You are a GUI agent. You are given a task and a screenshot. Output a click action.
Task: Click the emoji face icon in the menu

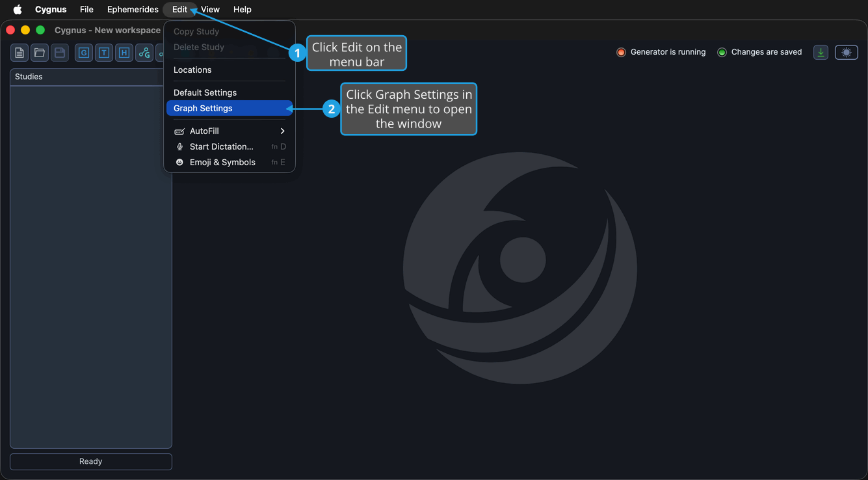179,163
